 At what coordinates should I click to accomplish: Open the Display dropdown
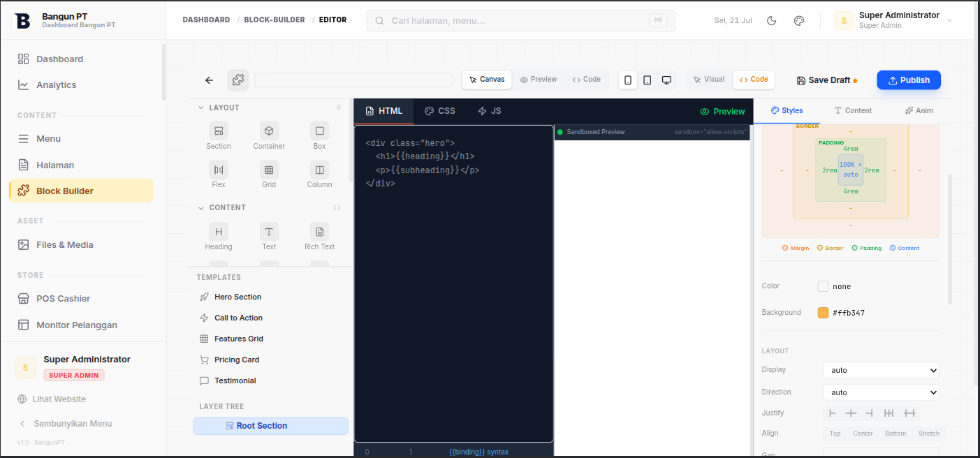pos(881,370)
